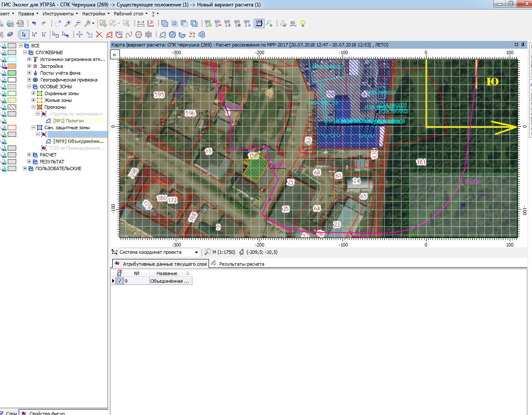Click the yellow light bulb icon
532x415 pixels.
coord(303,23)
